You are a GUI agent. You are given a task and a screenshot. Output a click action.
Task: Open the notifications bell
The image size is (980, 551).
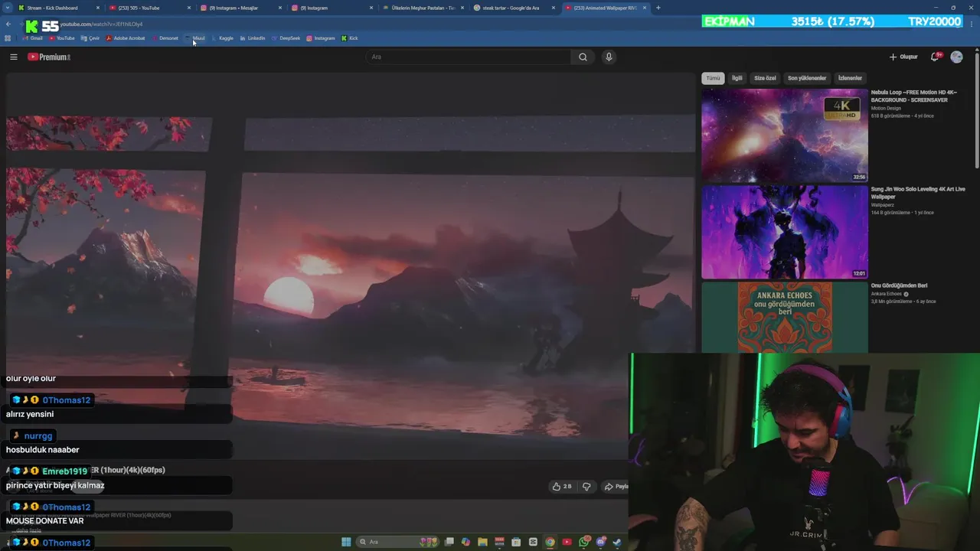tap(935, 57)
